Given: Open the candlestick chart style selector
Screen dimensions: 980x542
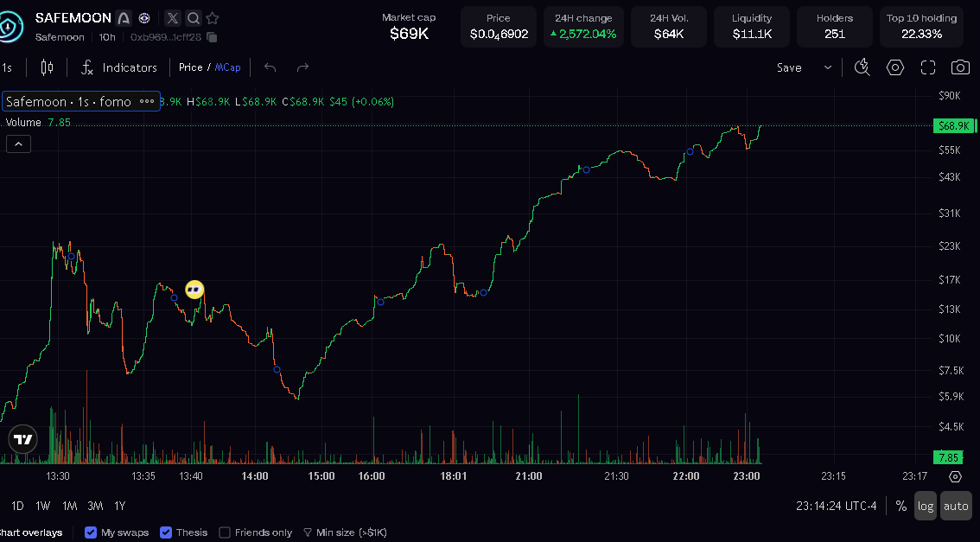Looking at the screenshot, I should 47,67.
